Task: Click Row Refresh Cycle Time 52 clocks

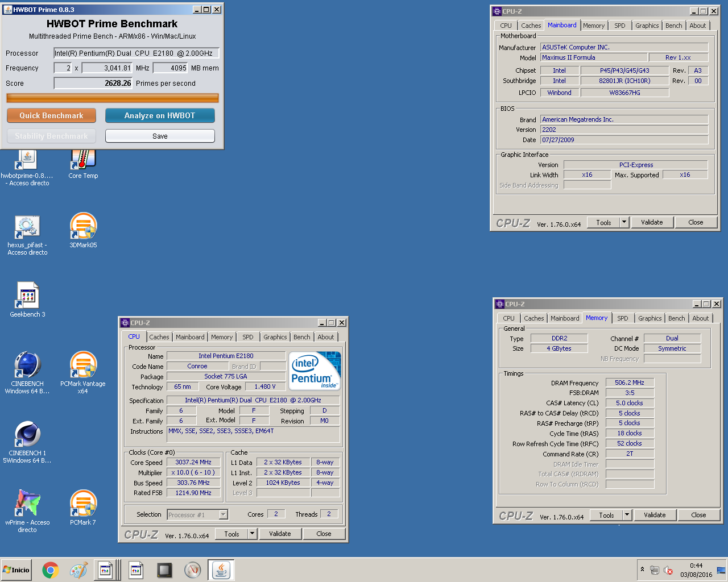Action: 630,443
